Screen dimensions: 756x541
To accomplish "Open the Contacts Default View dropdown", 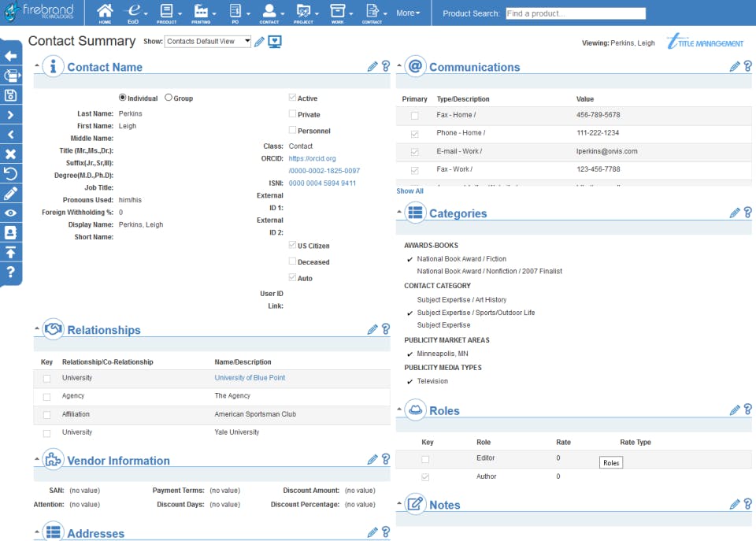I will pos(208,42).
